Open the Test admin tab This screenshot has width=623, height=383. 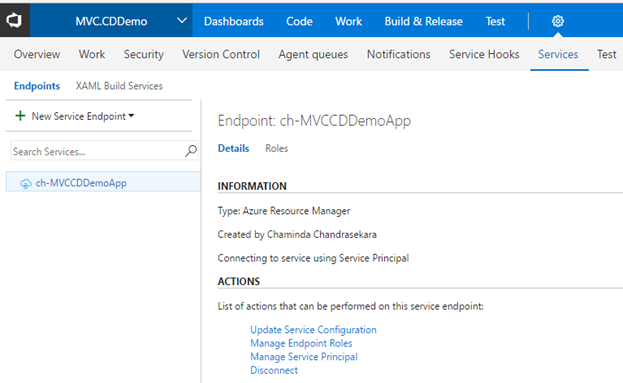(606, 54)
